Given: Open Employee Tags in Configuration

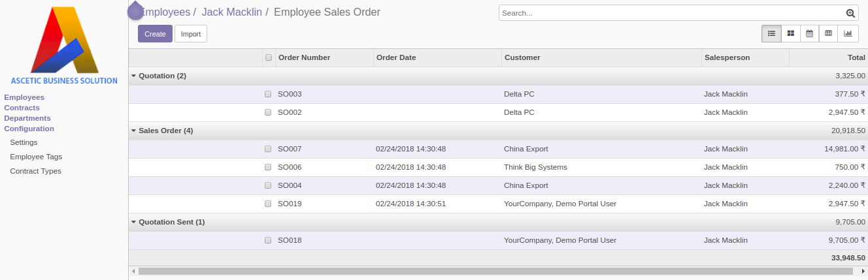Looking at the screenshot, I should pyautogui.click(x=36, y=157).
